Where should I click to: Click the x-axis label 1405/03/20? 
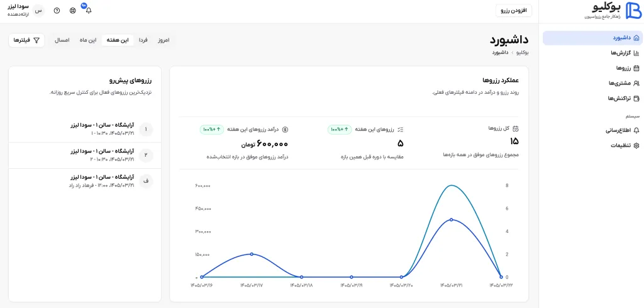pyautogui.click(x=401, y=285)
